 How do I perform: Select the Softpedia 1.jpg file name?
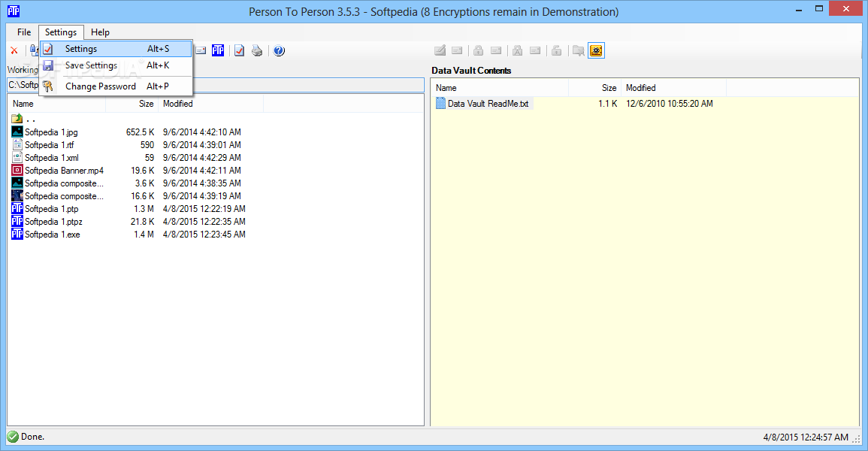(x=52, y=132)
